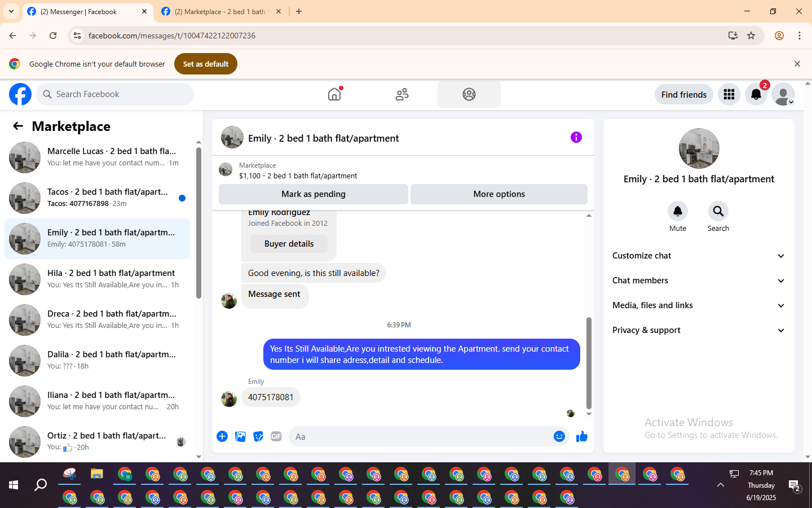Navigate back in browser
The height and width of the screenshot is (508, 812).
[12, 36]
